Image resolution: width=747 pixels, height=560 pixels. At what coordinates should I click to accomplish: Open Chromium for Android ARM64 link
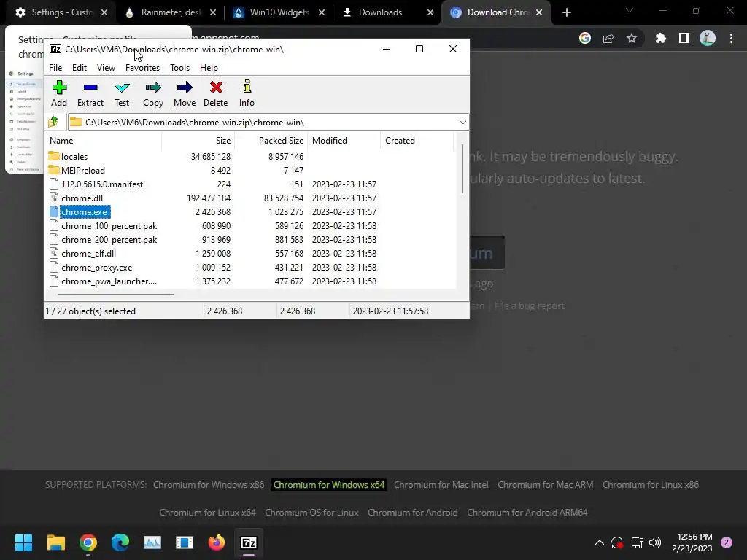(x=527, y=513)
